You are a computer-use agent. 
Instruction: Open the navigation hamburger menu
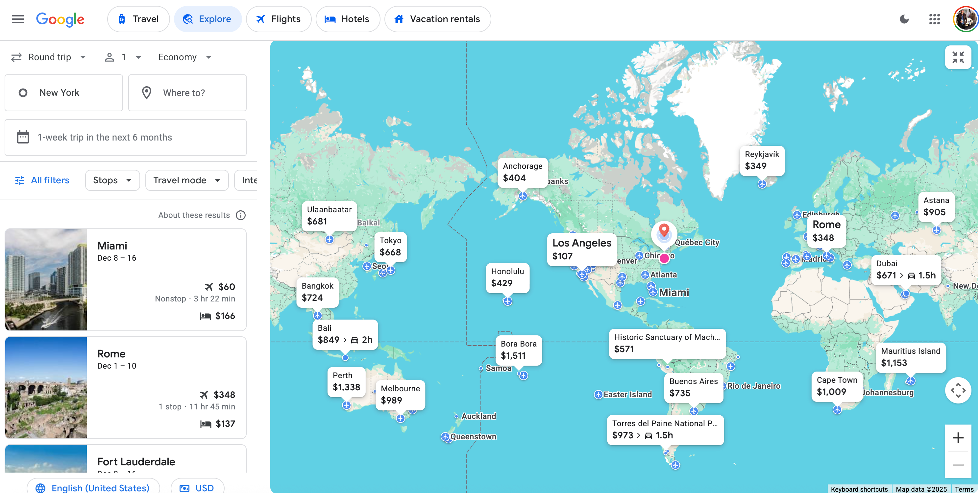[17, 19]
